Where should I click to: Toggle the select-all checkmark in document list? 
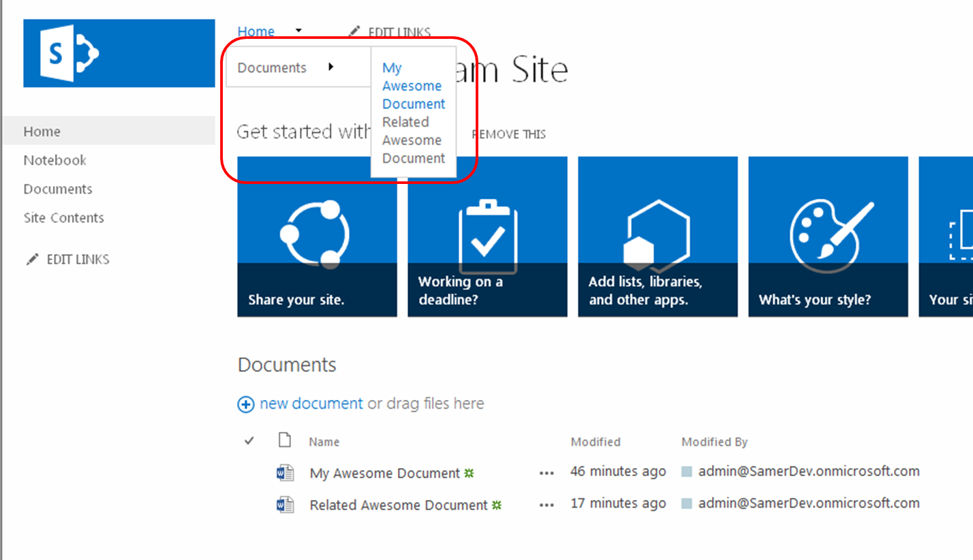[x=249, y=441]
